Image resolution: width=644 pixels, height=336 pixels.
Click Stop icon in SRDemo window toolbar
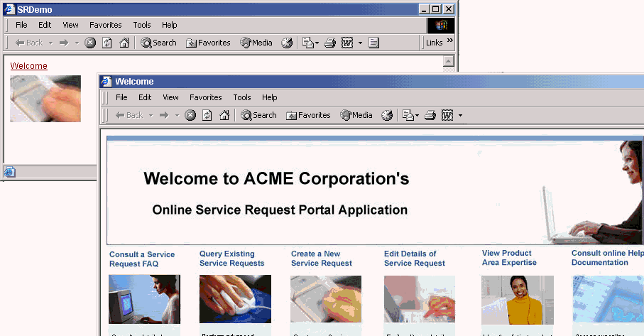[90, 43]
